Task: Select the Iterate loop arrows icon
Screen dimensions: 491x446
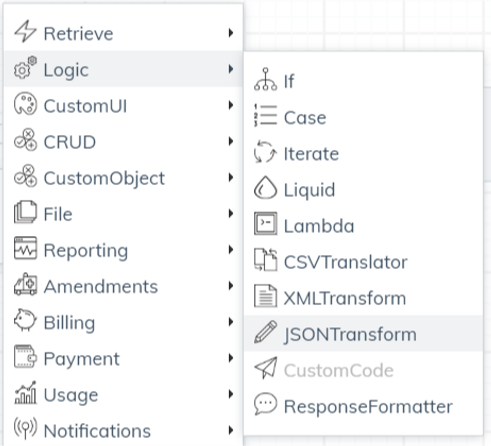Action: pyautogui.click(x=265, y=152)
